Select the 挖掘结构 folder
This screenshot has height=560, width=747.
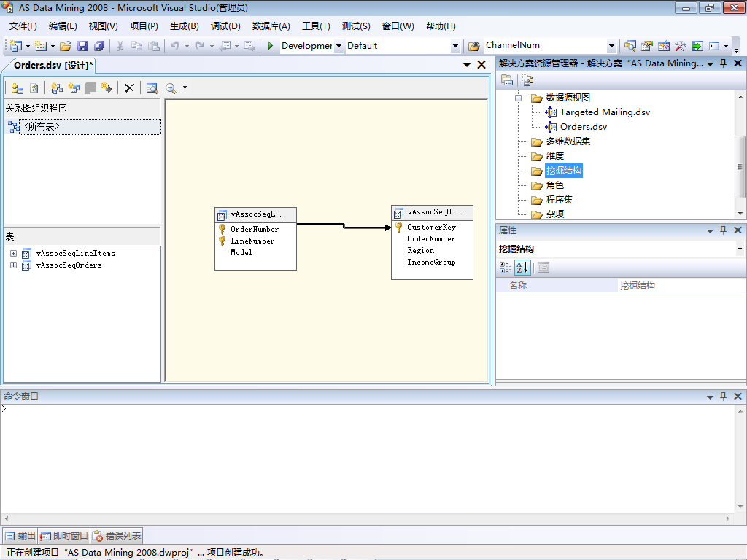pos(564,171)
